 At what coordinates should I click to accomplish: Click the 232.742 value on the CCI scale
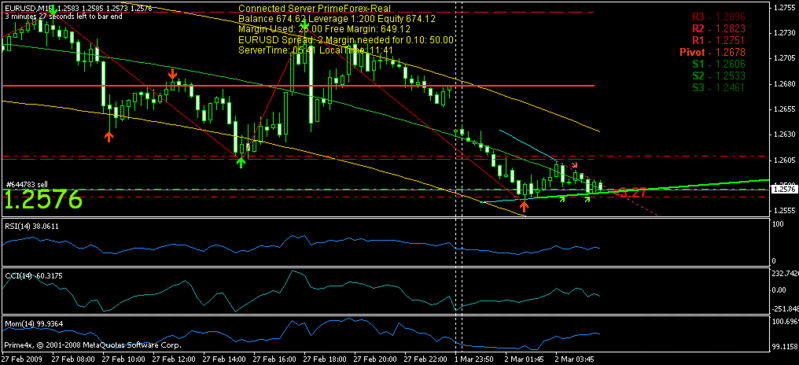[x=785, y=274]
